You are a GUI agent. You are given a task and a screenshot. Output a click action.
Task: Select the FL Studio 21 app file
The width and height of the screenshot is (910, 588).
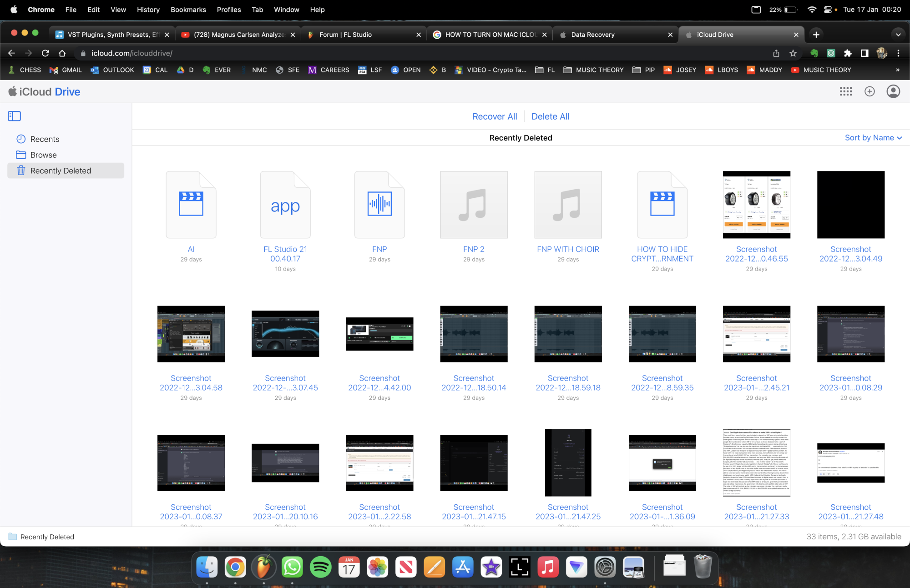[285, 205]
